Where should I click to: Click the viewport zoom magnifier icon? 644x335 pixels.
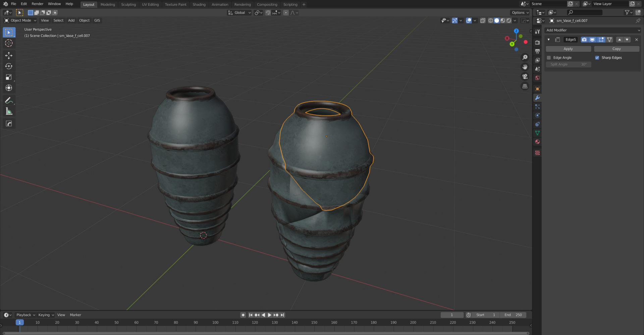(525, 57)
